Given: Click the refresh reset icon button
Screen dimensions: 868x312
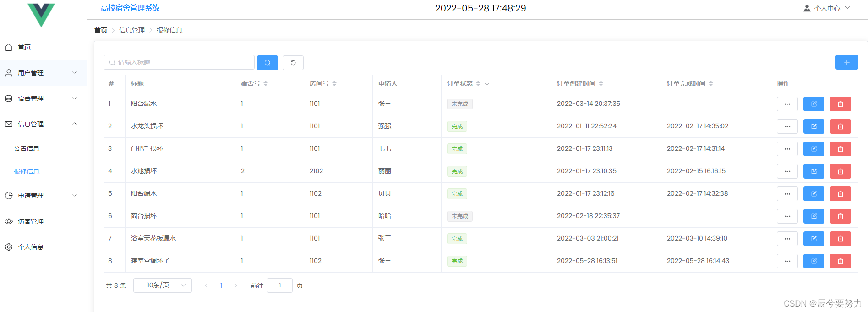Looking at the screenshot, I should coord(293,63).
